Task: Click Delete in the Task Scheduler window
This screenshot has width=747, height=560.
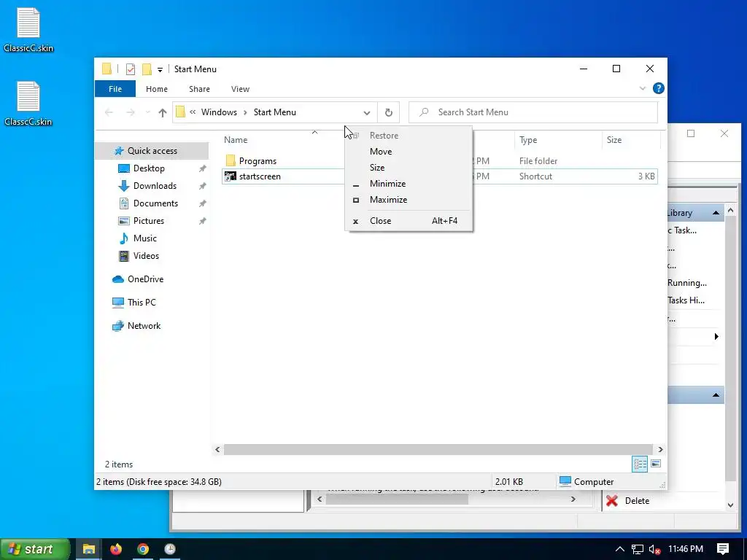Action: tap(637, 501)
